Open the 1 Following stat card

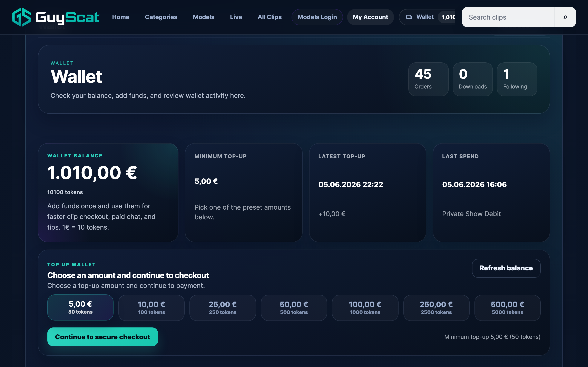pyautogui.click(x=517, y=79)
